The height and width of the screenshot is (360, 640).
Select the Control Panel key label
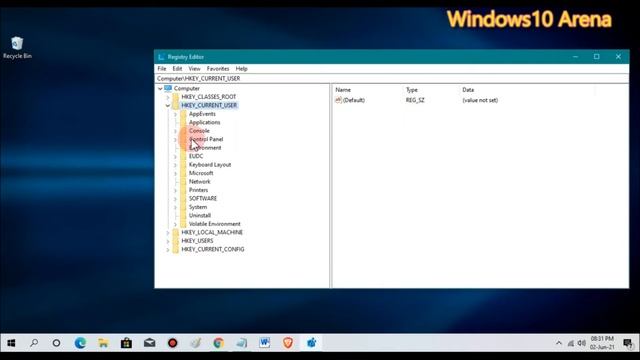pyautogui.click(x=206, y=139)
